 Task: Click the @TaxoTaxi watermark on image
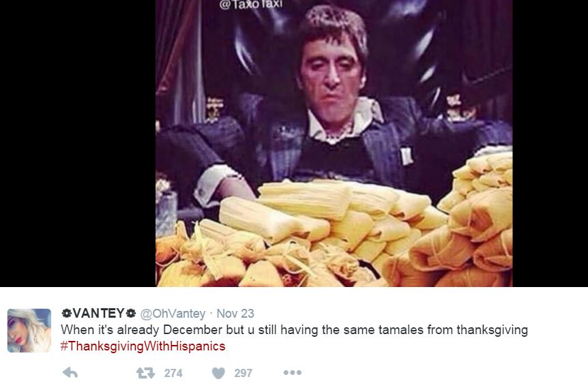tap(250, 4)
